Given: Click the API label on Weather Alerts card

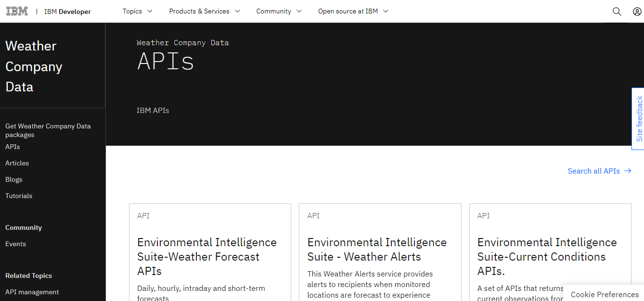Looking at the screenshot, I should click(313, 215).
